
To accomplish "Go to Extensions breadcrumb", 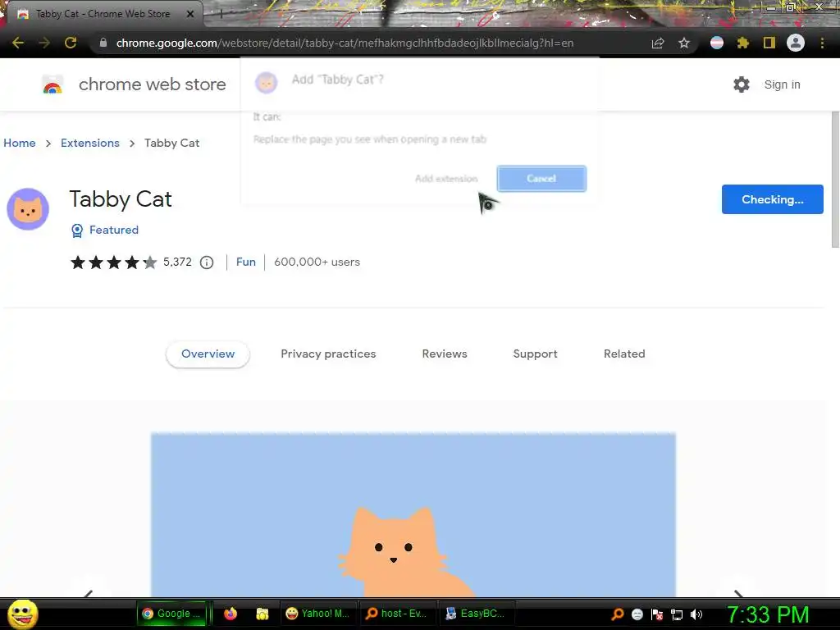I will click(90, 143).
